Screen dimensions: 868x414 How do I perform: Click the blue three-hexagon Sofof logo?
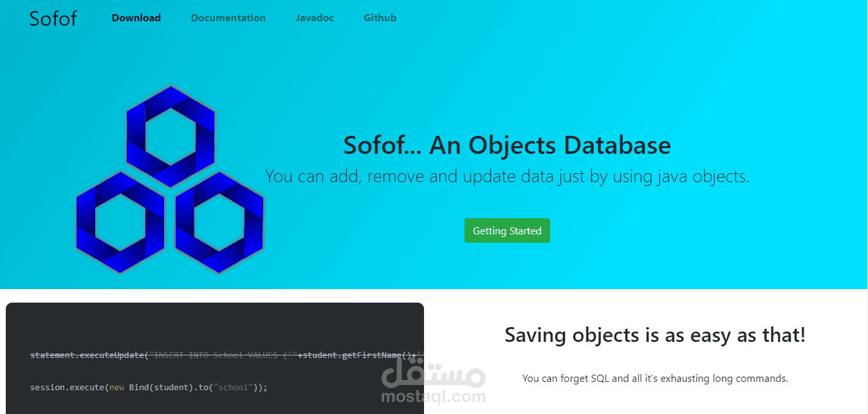click(170, 180)
